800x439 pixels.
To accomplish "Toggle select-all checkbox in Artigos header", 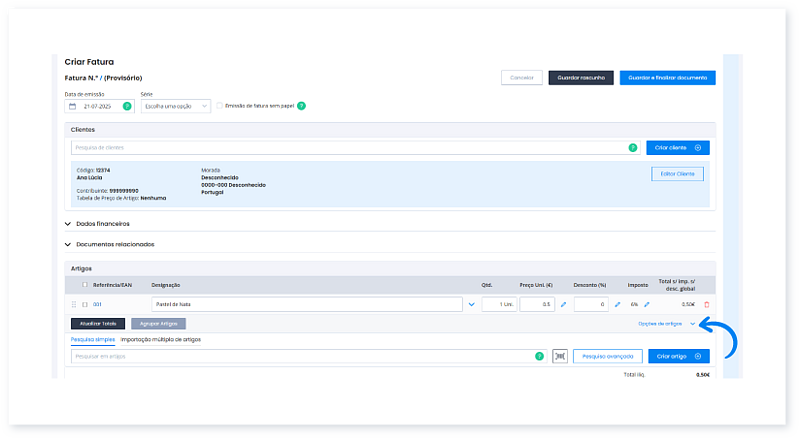I will (84, 284).
